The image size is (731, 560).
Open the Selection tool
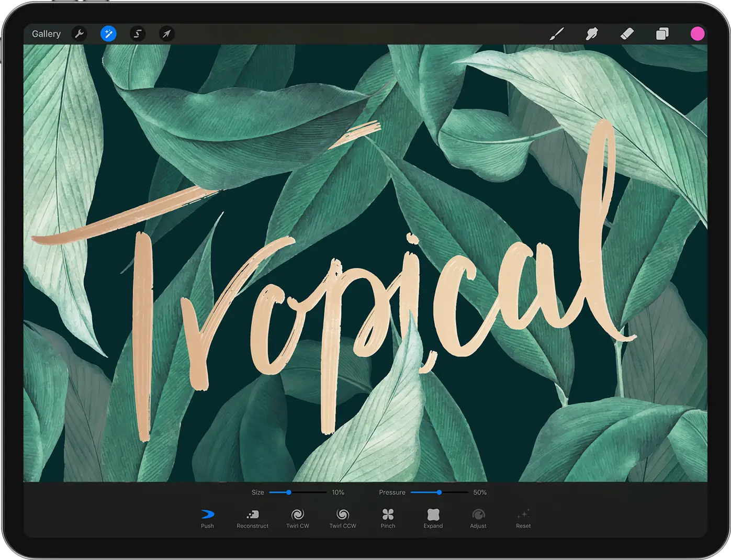(138, 33)
